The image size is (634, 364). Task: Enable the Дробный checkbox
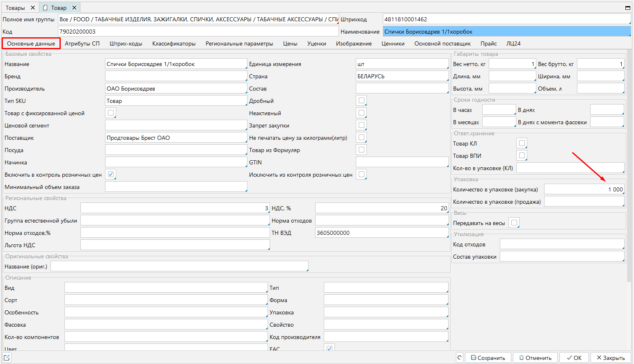(361, 100)
